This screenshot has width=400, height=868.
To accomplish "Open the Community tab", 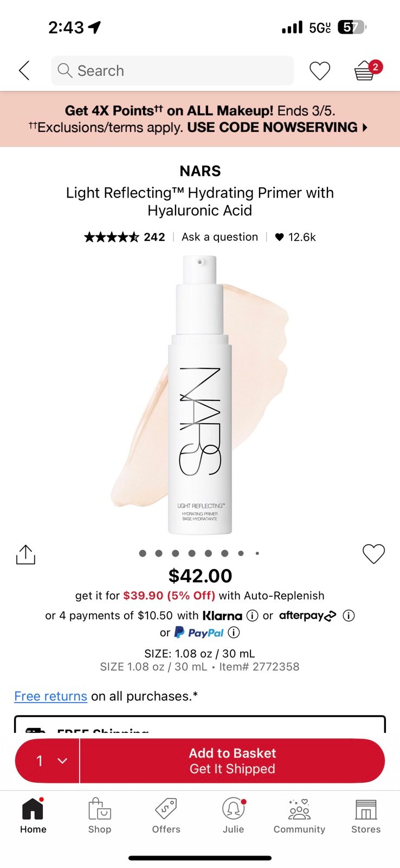I will click(x=299, y=815).
